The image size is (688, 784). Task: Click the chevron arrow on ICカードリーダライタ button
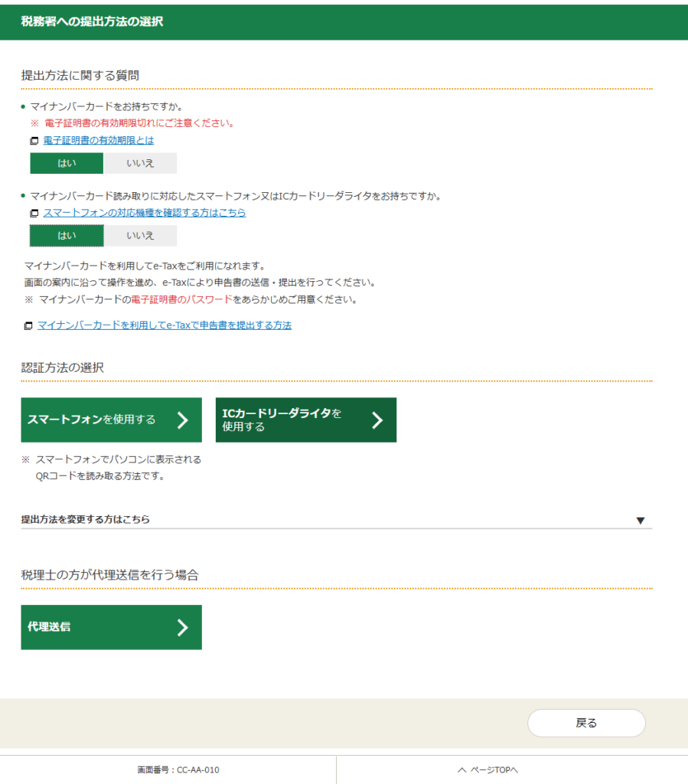coord(377,420)
